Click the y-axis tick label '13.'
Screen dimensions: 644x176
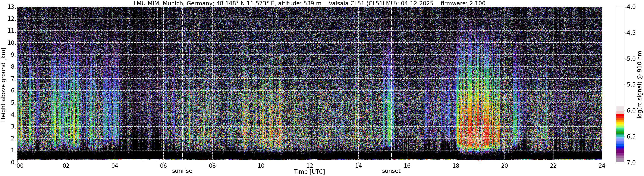coord(12,7)
